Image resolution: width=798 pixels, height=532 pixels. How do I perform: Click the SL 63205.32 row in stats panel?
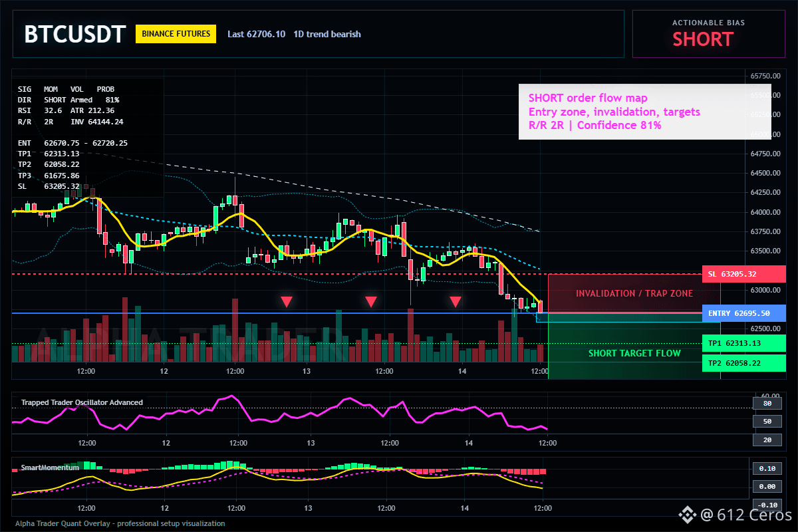tap(49, 186)
